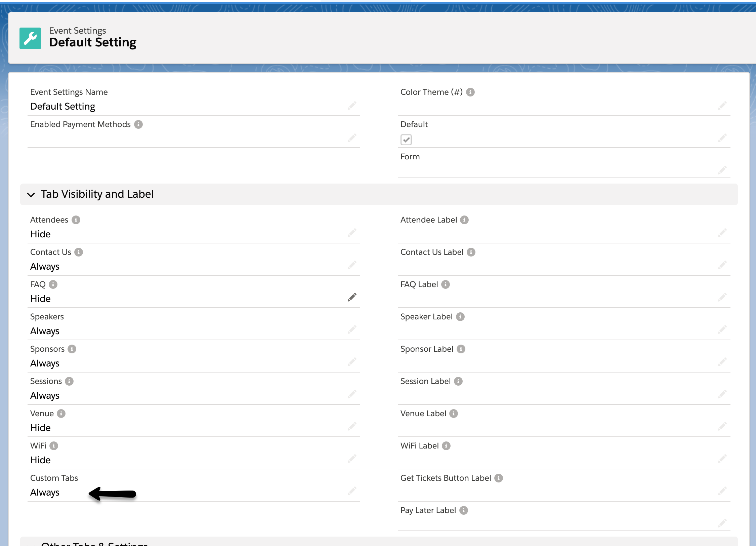The width and height of the screenshot is (756, 546).
Task: Click info icon beside Attendees
Action: point(76,220)
